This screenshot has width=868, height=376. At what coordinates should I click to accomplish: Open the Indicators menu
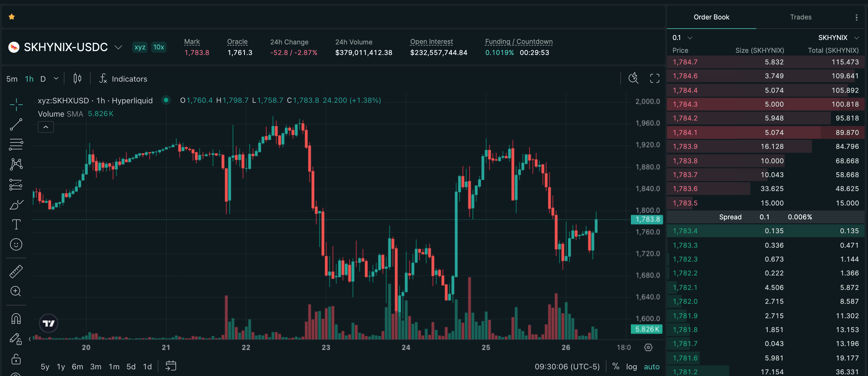[x=123, y=79]
